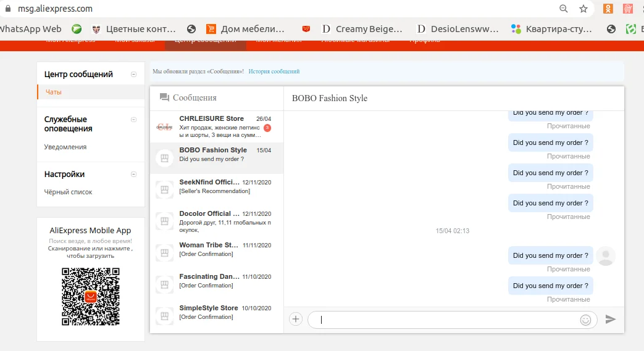Click the SimpleStyle Store avatar icon
The width and height of the screenshot is (644, 351).
tap(164, 316)
